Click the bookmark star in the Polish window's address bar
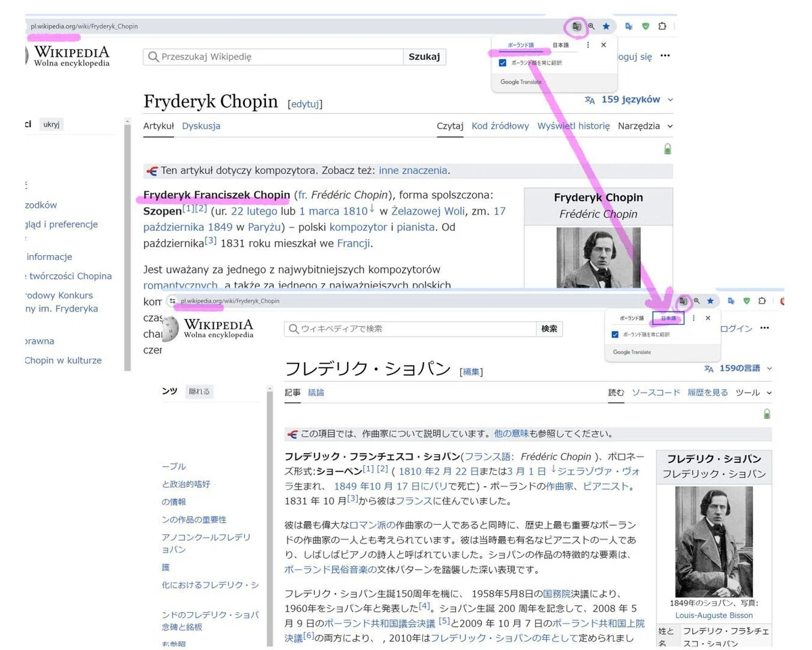The width and height of the screenshot is (812, 650). 606,26
